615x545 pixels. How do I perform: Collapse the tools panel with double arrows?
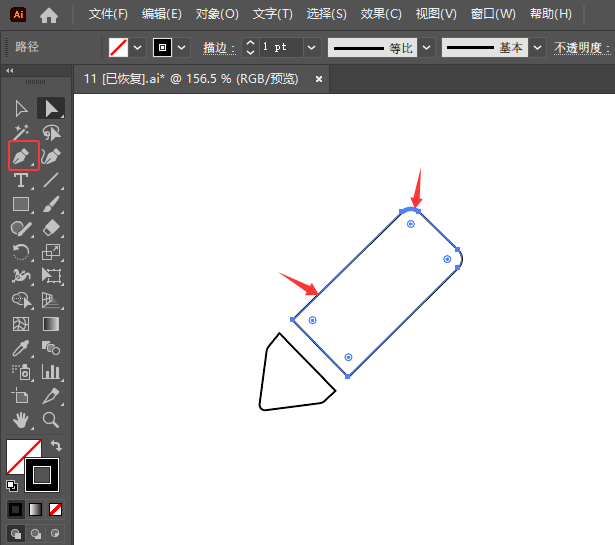tap(10, 71)
